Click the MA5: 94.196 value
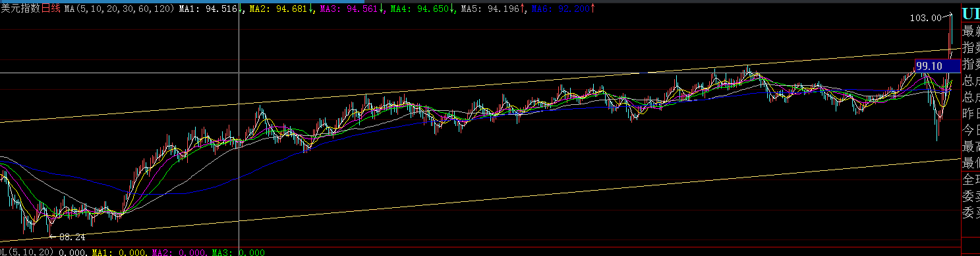980x256 pixels. [x=490, y=9]
